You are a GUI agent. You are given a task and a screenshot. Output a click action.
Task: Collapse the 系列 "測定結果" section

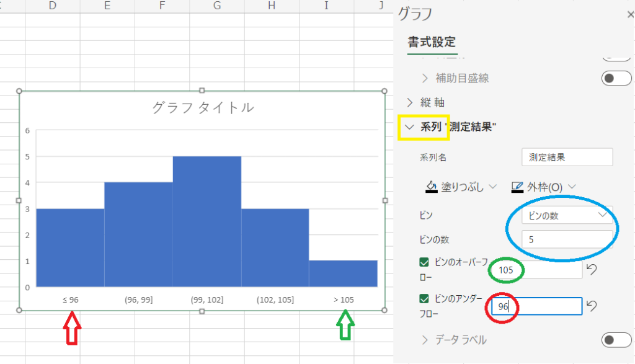point(409,127)
